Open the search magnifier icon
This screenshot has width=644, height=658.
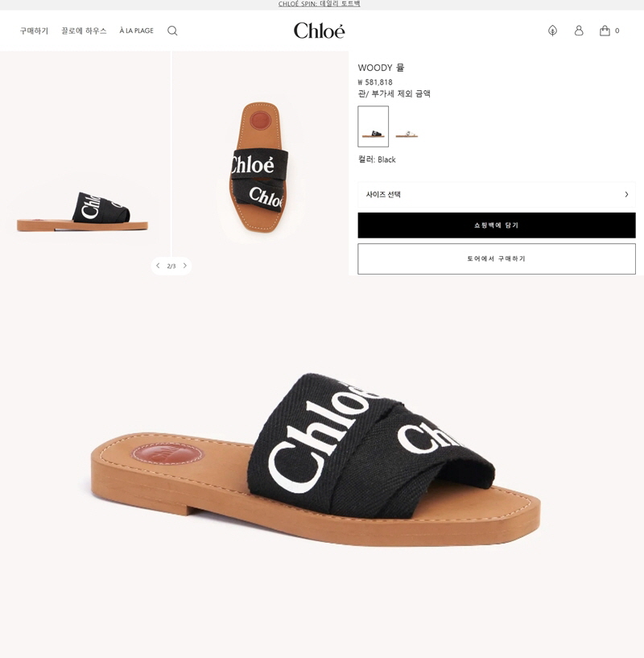click(x=172, y=31)
